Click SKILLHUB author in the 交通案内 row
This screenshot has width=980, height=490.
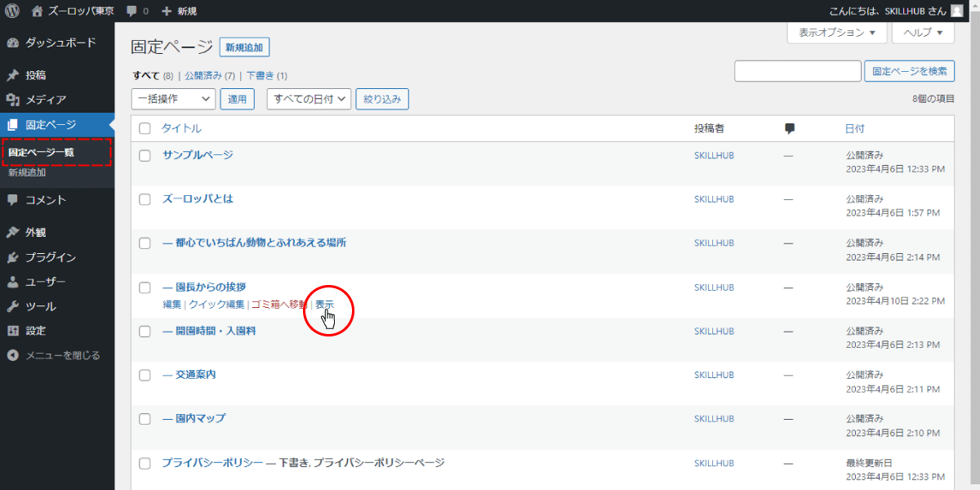(x=714, y=375)
